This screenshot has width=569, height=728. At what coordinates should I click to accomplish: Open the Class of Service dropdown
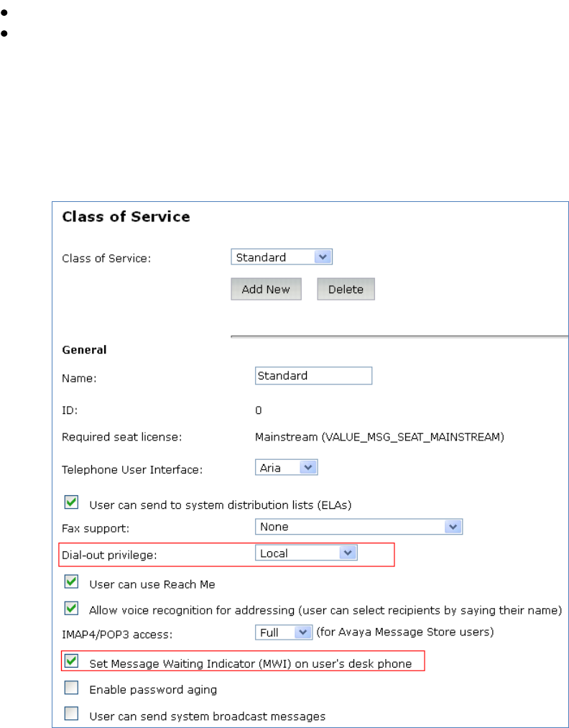tap(281, 257)
